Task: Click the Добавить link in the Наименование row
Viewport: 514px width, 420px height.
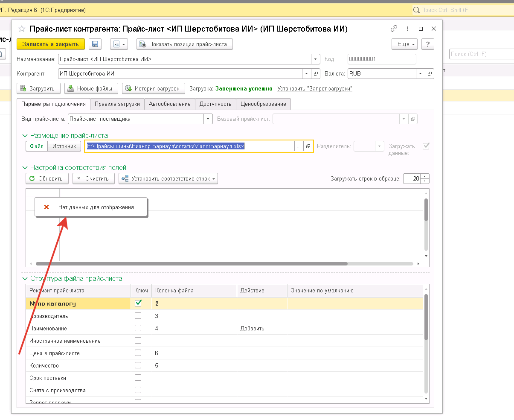Action: [x=253, y=328]
